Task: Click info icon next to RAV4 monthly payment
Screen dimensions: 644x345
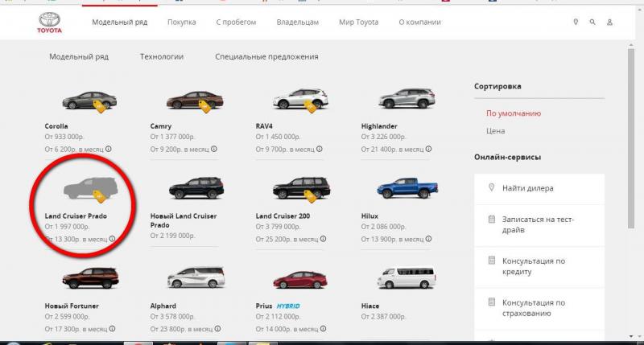Action: [x=319, y=149]
